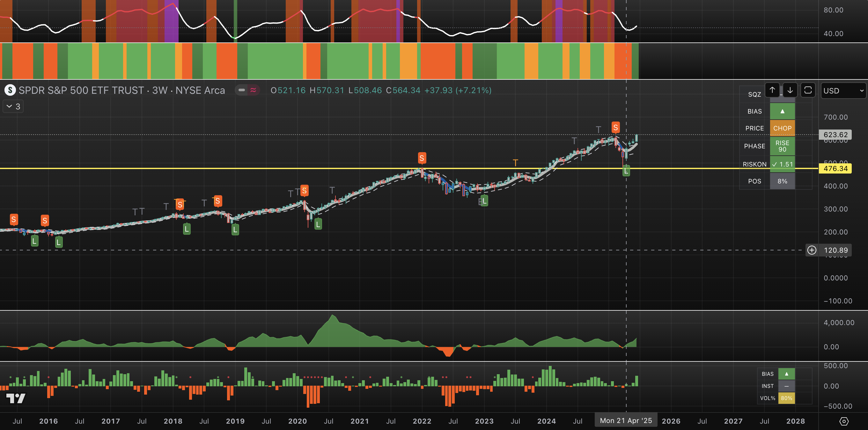868x430 pixels.
Task: Click the TradingView logo icon
Action: [16, 398]
